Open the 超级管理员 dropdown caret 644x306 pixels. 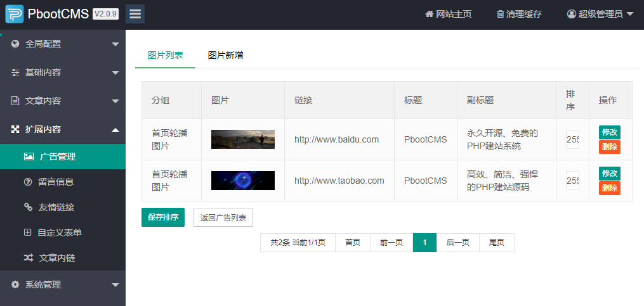(x=631, y=15)
